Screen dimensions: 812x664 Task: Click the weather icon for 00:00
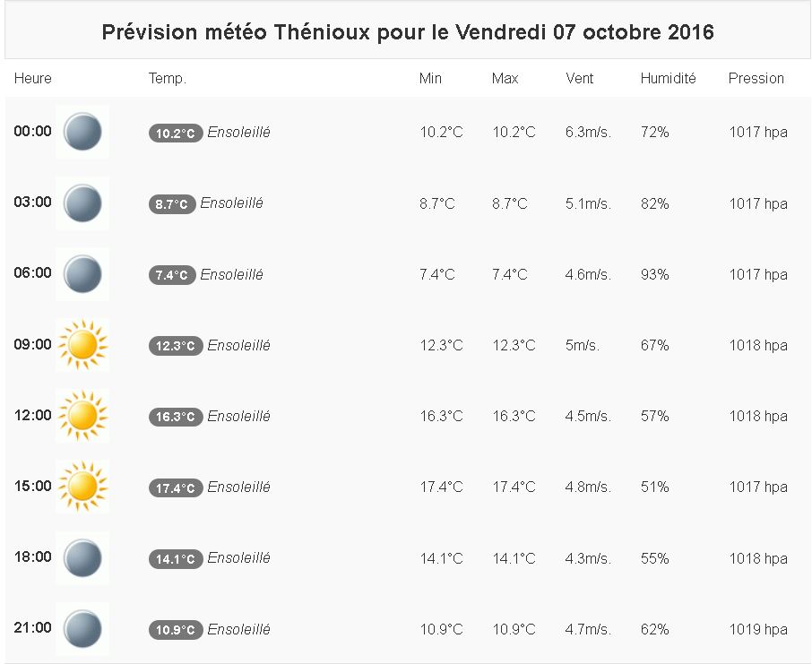point(82,132)
